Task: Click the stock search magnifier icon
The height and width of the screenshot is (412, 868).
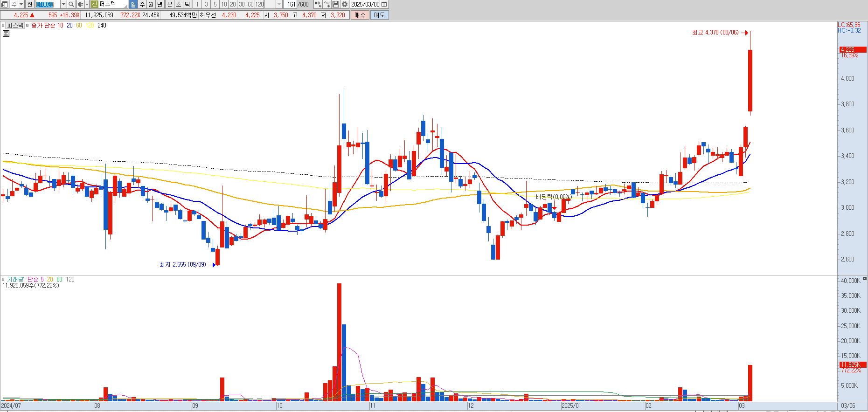Action: point(71,4)
